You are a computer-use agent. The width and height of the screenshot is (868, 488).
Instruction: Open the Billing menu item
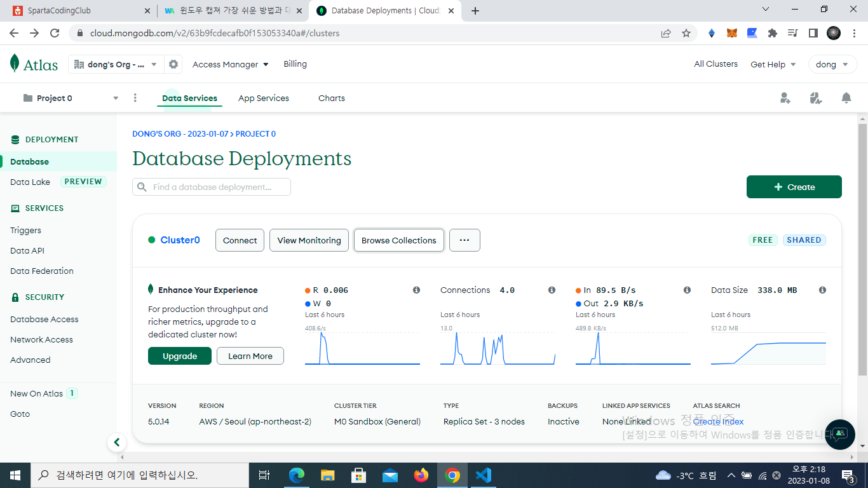click(x=295, y=64)
